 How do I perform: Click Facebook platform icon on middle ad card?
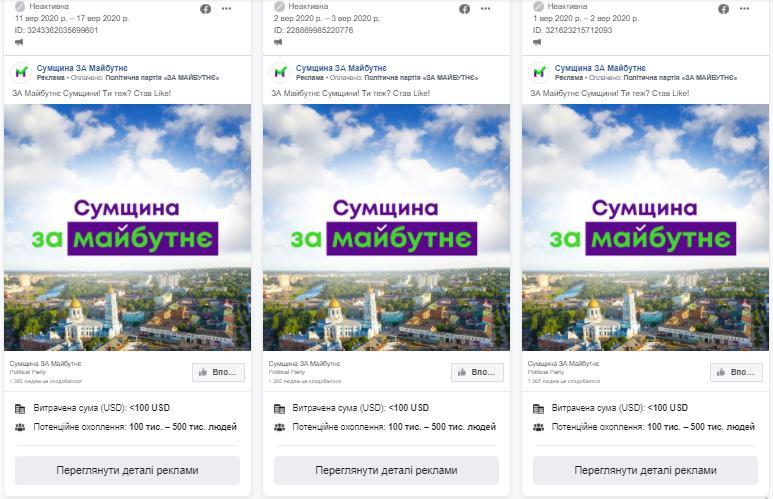[x=464, y=9]
